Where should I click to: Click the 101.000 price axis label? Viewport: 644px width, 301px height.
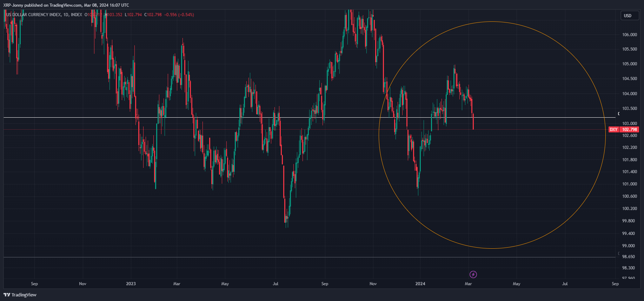click(x=630, y=184)
